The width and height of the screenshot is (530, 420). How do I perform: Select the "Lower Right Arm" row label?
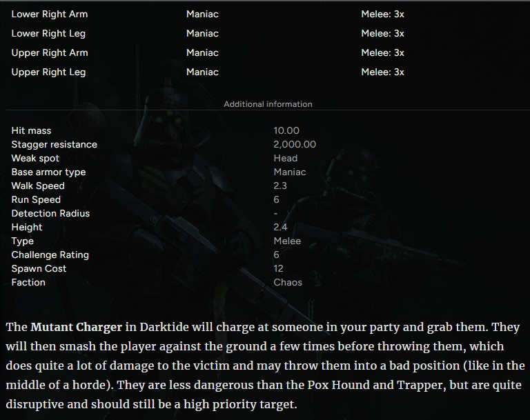point(50,14)
